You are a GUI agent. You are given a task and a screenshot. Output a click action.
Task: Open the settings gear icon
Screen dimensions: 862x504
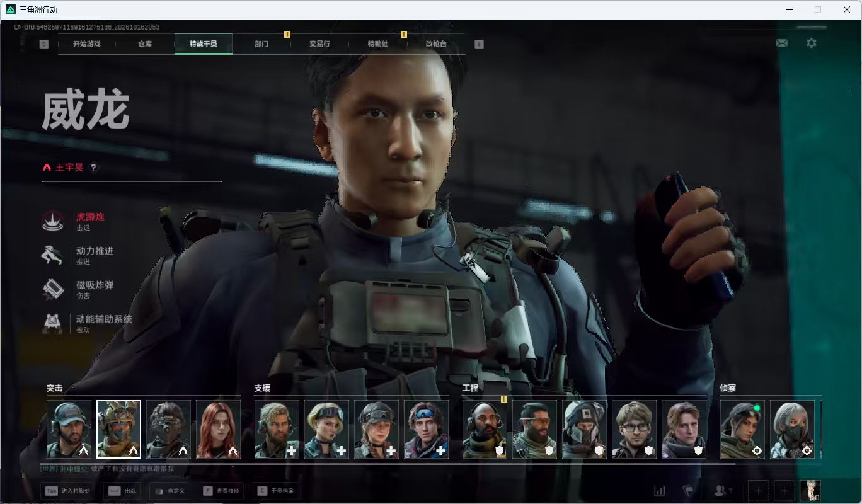(x=812, y=43)
